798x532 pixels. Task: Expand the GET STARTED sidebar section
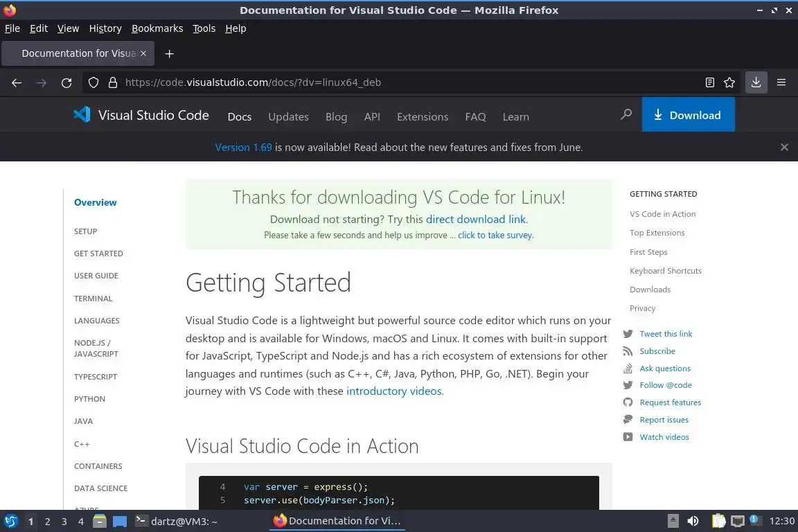[x=98, y=254]
